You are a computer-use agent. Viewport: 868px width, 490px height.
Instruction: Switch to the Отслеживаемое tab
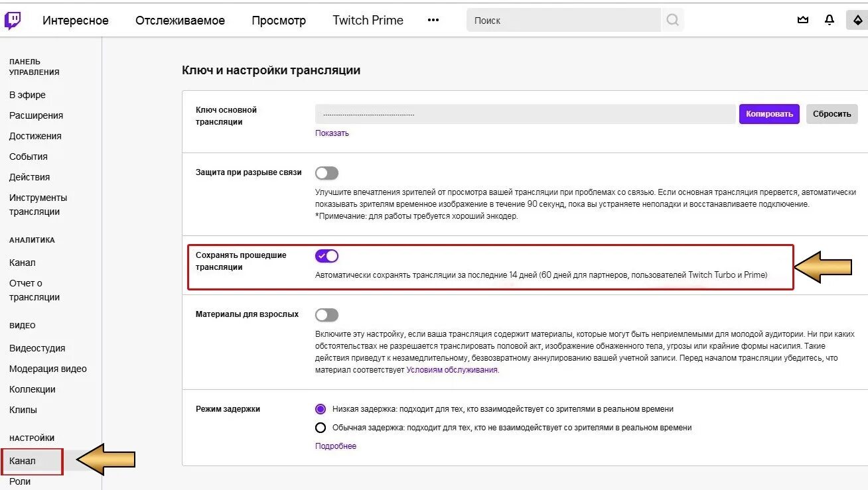(x=180, y=20)
